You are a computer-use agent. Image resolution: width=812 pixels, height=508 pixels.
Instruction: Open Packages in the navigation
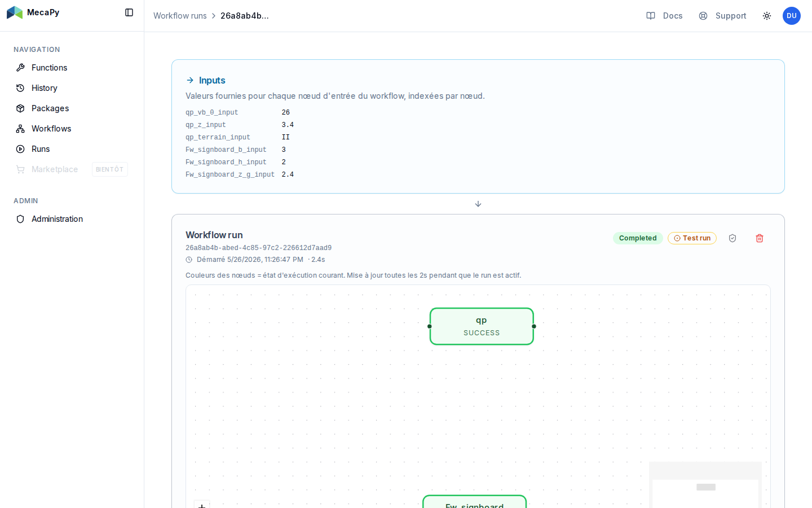point(72,108)
